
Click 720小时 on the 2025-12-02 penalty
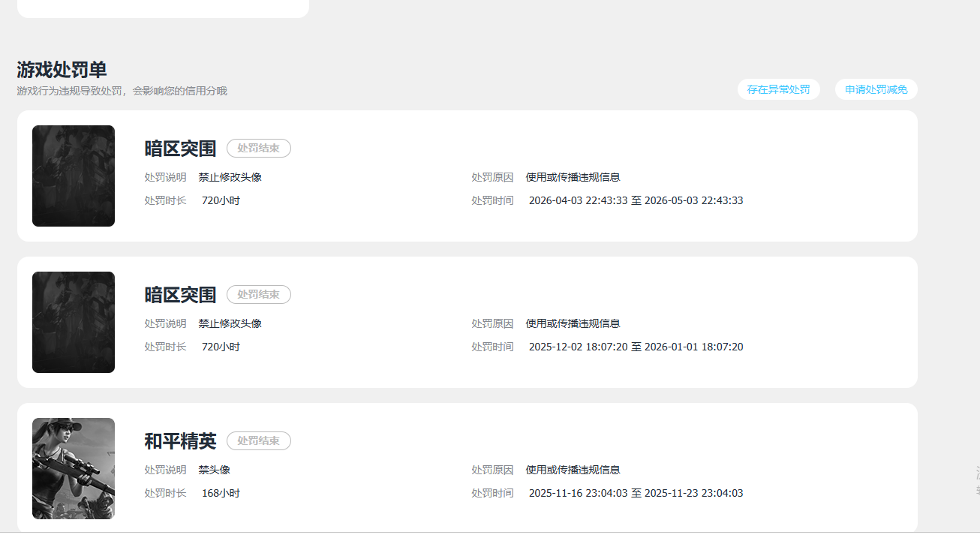(221, 347)
